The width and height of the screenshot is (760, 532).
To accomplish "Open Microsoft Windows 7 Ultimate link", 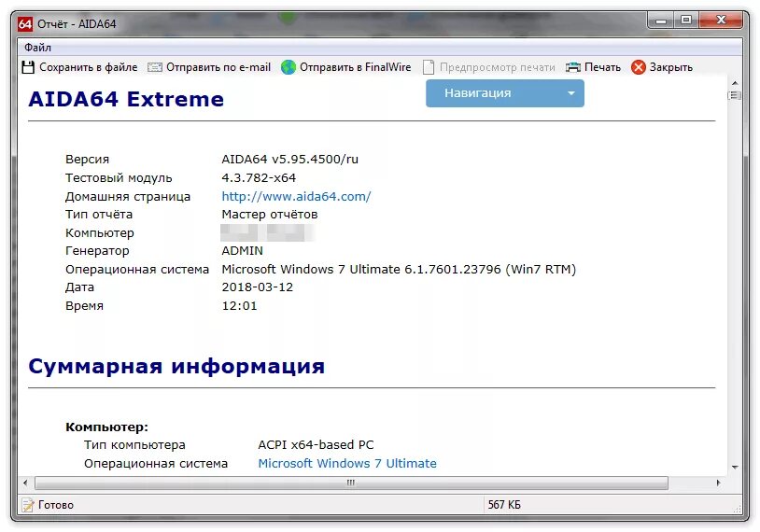I will click(x=347, y=463).
